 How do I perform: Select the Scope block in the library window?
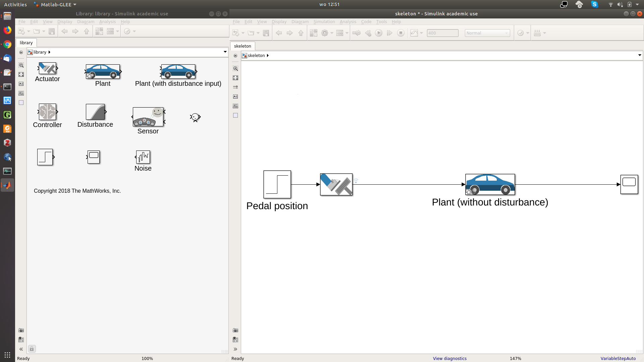[x=94, y=157]
